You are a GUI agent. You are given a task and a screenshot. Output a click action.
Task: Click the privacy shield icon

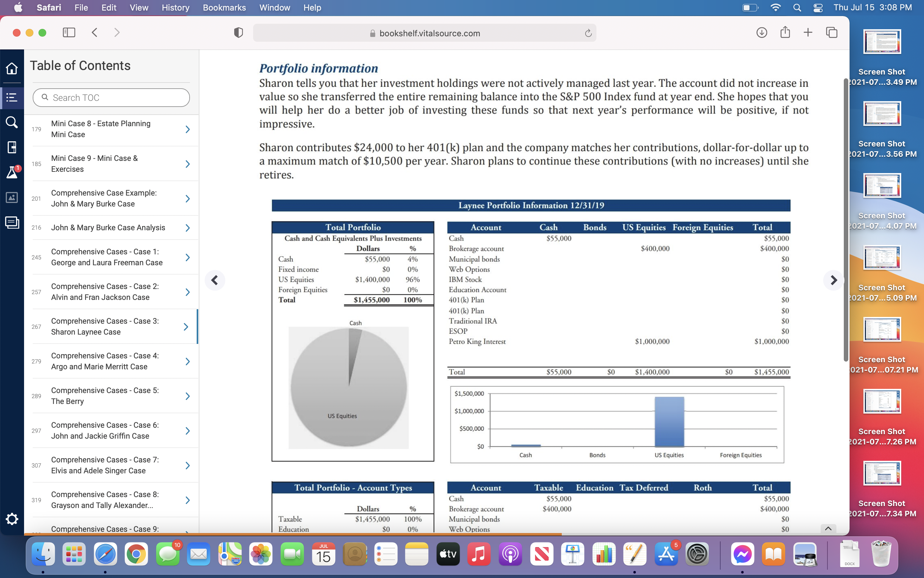[x=238, y=33]
